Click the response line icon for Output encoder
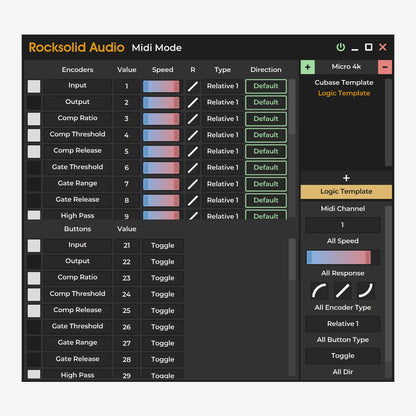The height and width of the screenshot is (416, 416). [193, 103]
